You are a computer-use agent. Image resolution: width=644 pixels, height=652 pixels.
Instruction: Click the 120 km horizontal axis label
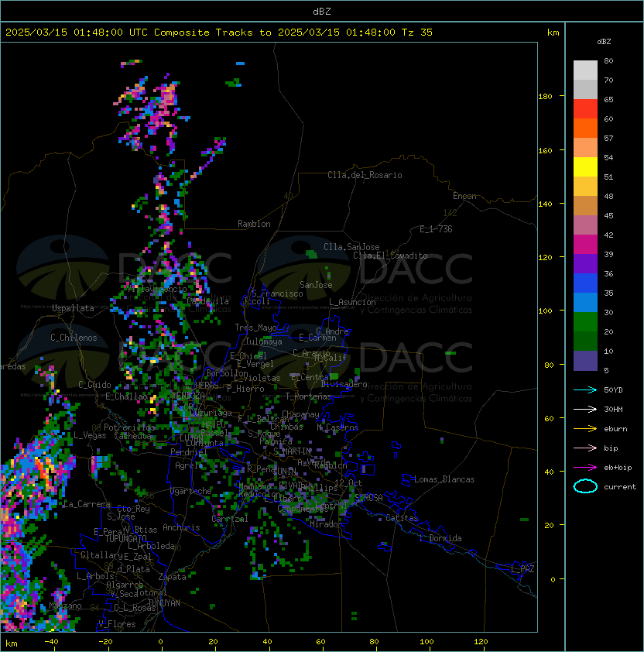tap(481, 642)
